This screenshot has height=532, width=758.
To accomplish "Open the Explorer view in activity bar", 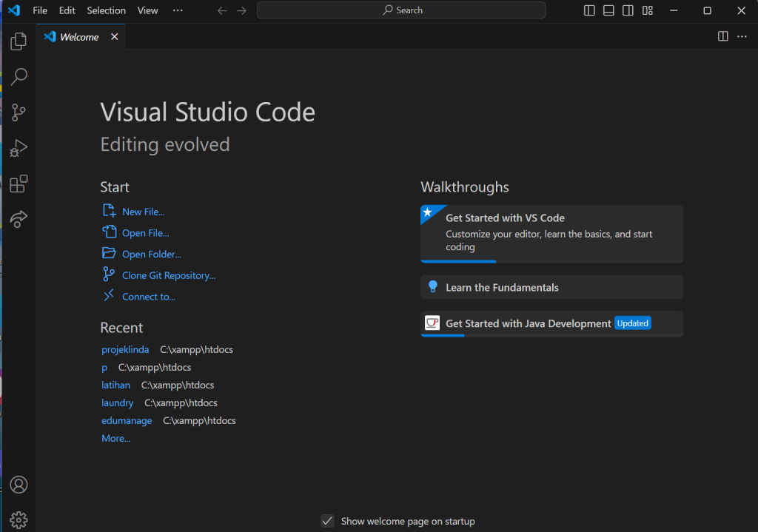I will (x=19, y=41).
